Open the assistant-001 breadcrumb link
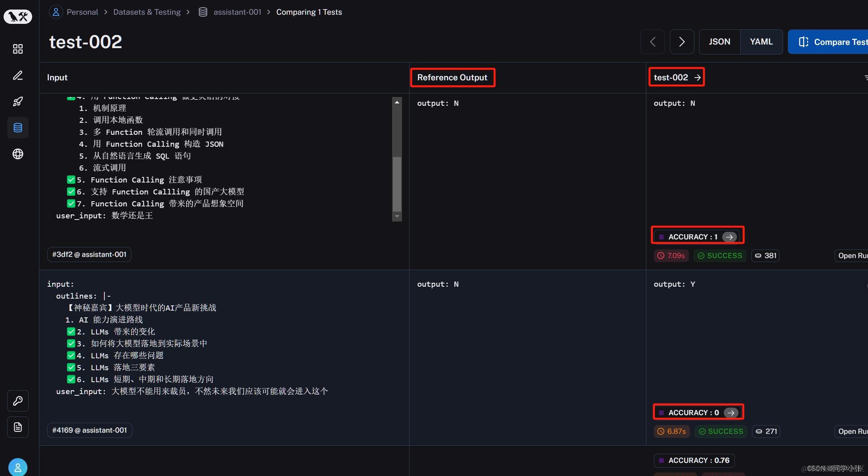This screenshot has width=868, height=476. 237,12
